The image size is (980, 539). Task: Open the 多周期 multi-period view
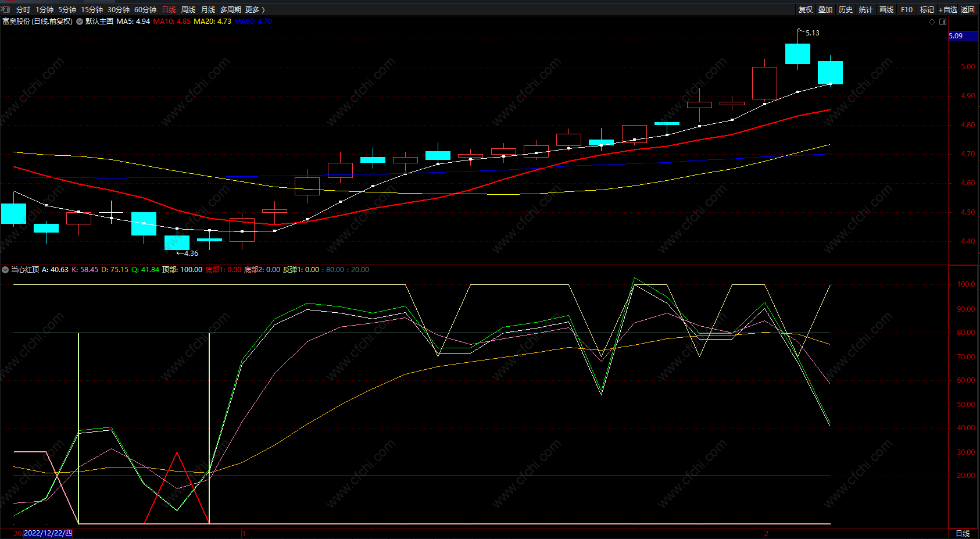pos(230,10)
